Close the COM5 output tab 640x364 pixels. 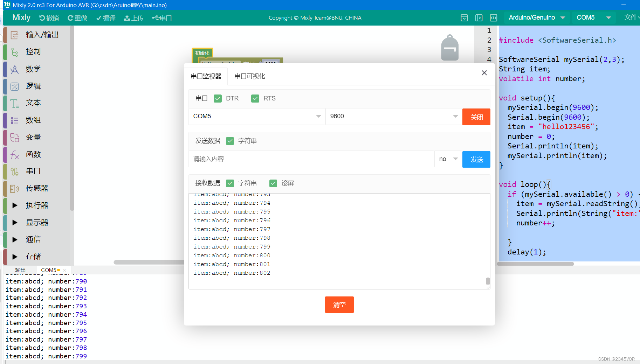coord(64,270)
